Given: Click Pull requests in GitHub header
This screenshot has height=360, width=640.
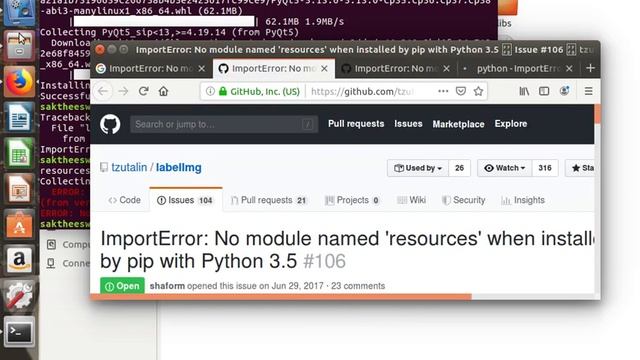Looking at the screenshot, I should tap(356, 124).
